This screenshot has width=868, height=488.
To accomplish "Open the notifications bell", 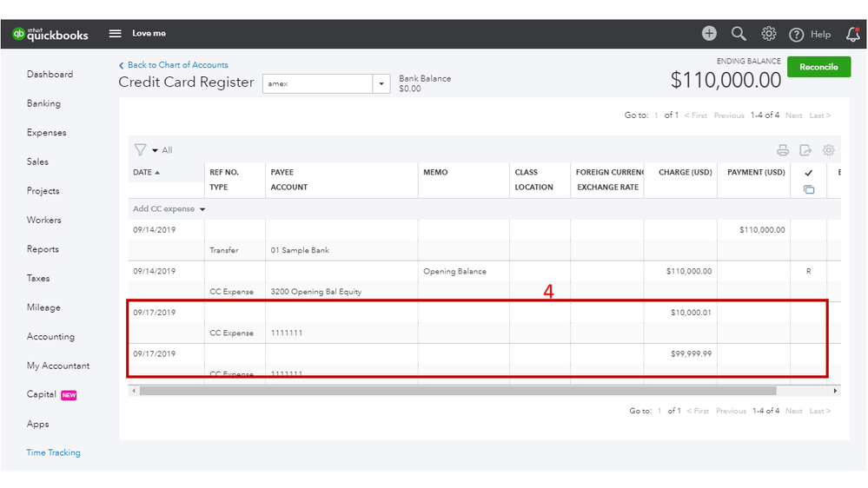I will tap(853, 35).
